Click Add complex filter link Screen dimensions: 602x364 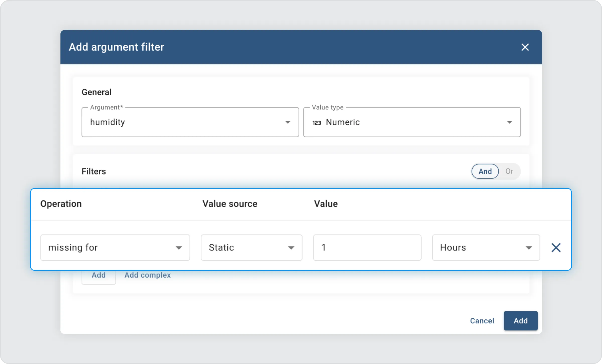147,275
